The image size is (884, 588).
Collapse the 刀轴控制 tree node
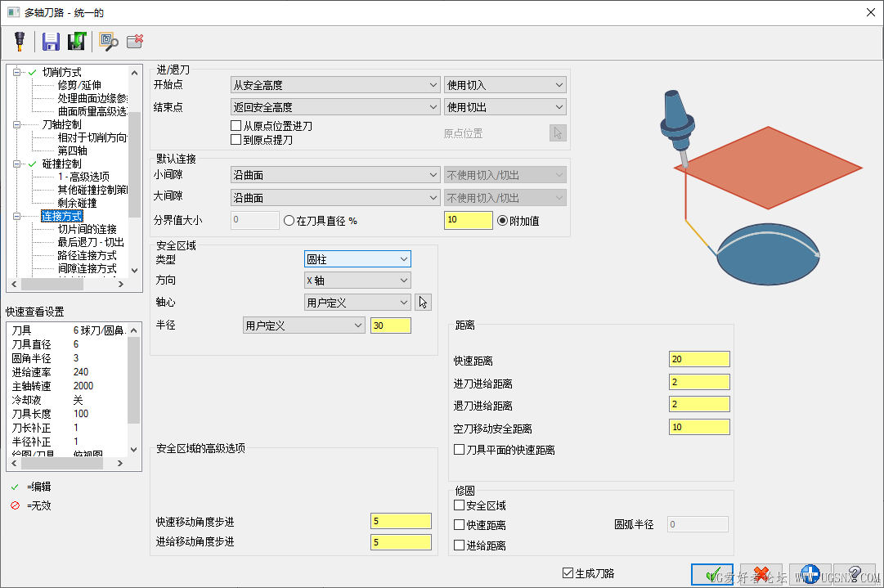pyautogui.click(x=17, y=124)
